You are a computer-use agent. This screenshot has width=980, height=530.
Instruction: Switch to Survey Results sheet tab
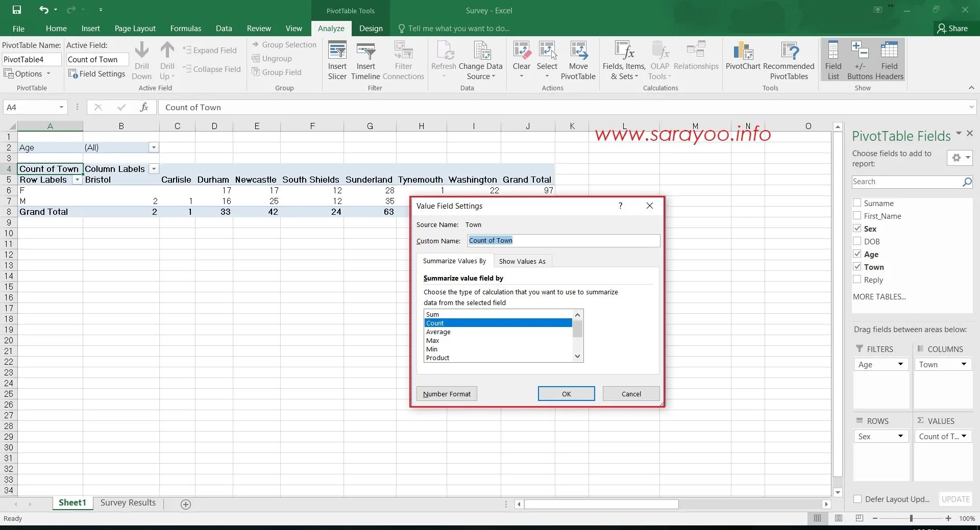pos(128,503)
